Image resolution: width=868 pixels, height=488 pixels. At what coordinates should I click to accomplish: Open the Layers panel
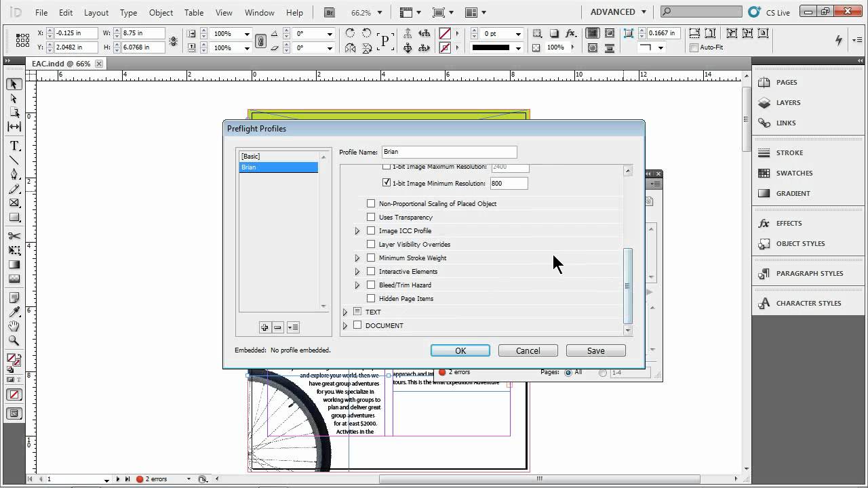(788, 102)
